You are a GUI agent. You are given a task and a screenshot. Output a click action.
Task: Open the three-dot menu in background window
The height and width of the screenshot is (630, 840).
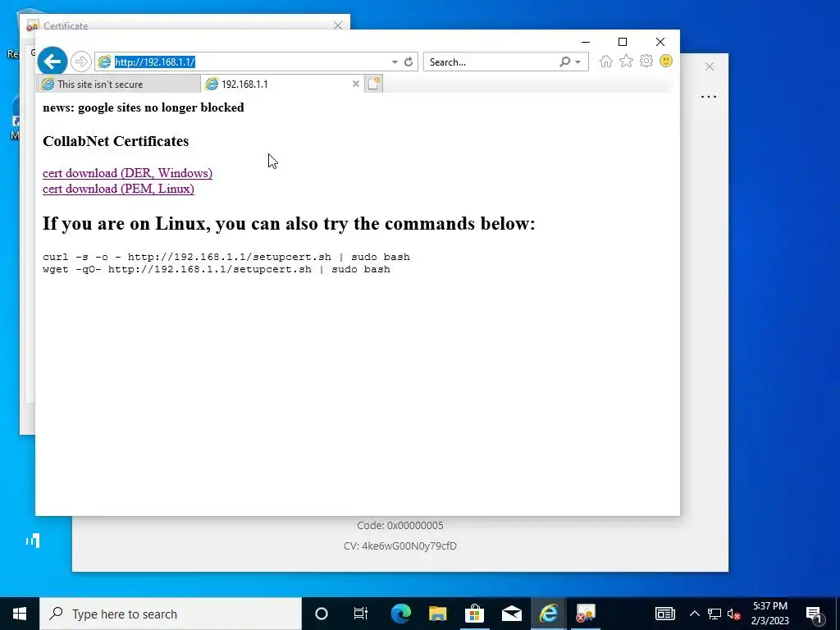(x=709, y=97)
